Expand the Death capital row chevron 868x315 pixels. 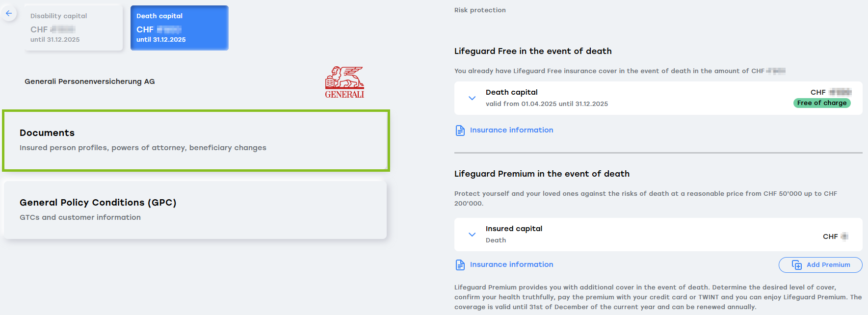point(472,98)
